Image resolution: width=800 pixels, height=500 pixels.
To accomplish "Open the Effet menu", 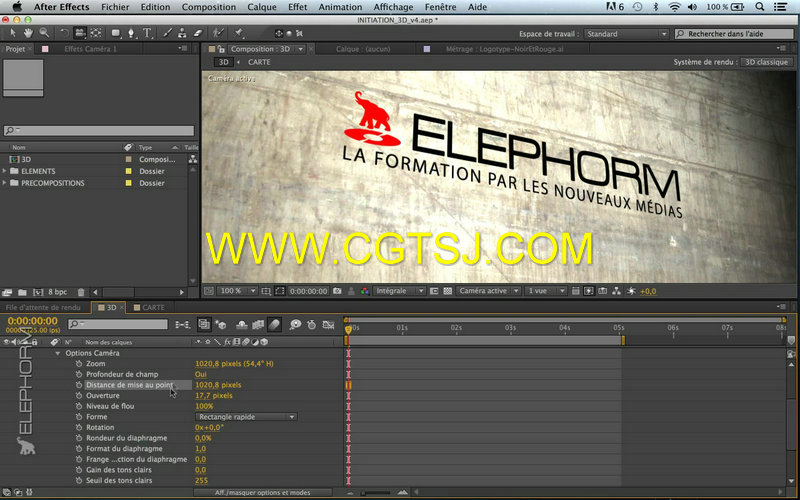I will (x=297, y=7).
